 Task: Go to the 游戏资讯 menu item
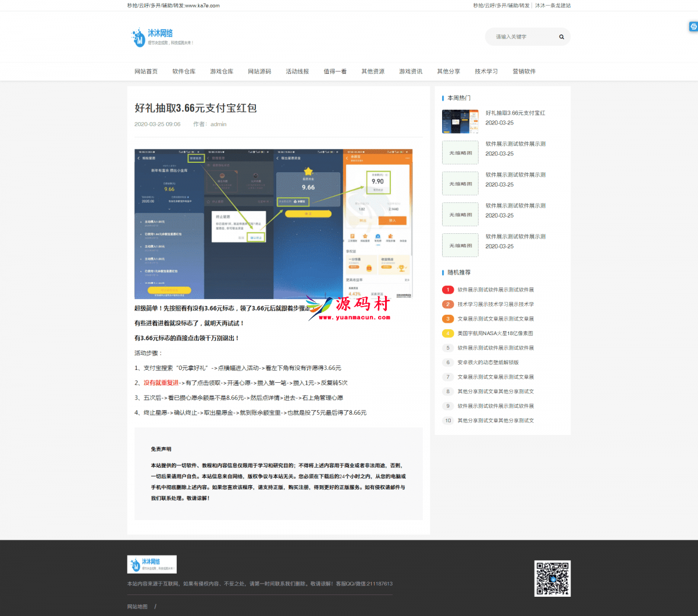click(411, 72)
